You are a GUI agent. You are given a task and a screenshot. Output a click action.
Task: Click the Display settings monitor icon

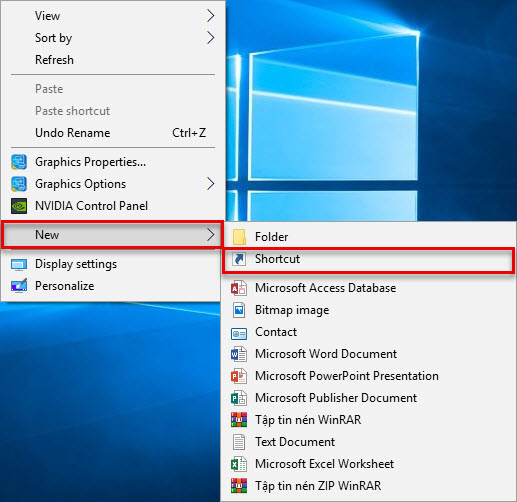click(x=19, y=264)
